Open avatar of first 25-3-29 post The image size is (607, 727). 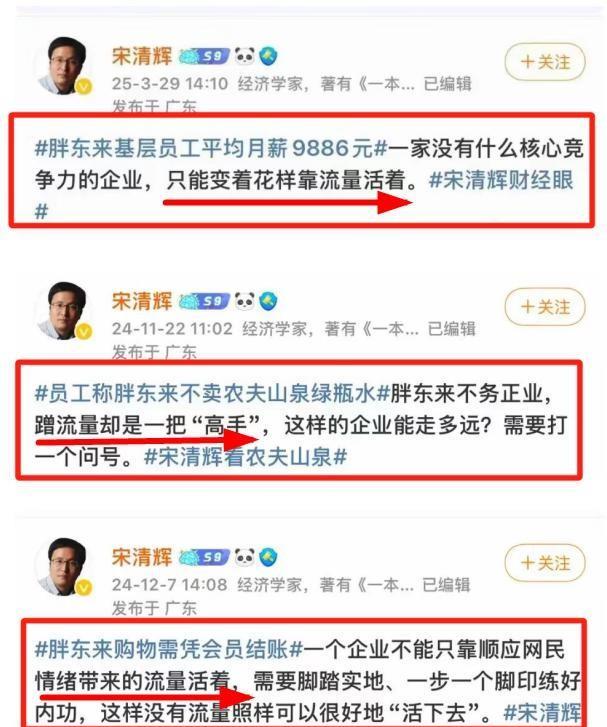pyautogui.click(x=65, y=66)
